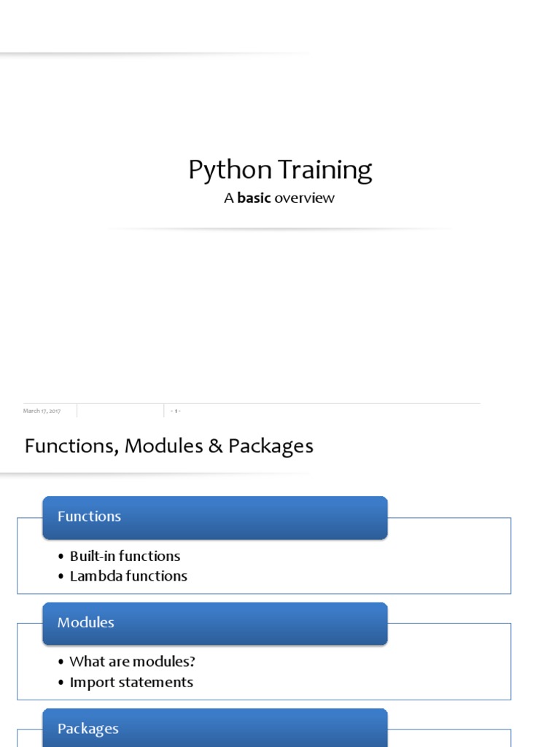This screenshot has width=560, height=747.
Task: Select the Lambda functions bullet item
Action: [128, 576]
